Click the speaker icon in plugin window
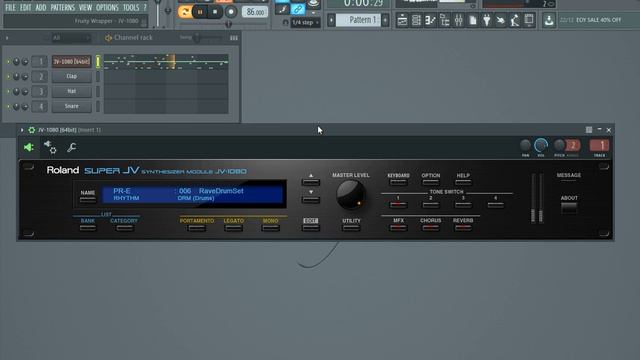The image size is (640, 360). pyautogui.click(x=29, y=147)
